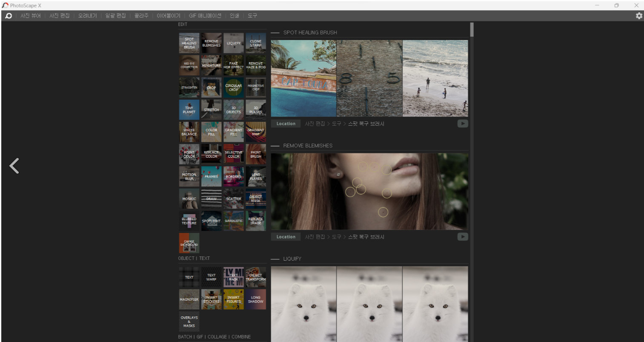The image size is (644, 342).
Task: Open the Frames tile
Action: click(x=211, y=176)
